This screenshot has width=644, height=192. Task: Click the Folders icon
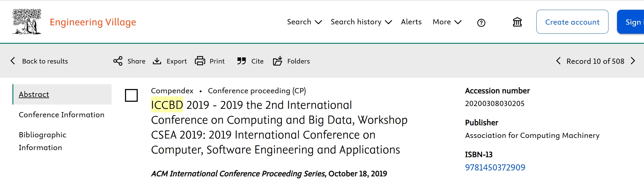click(278, 61)
